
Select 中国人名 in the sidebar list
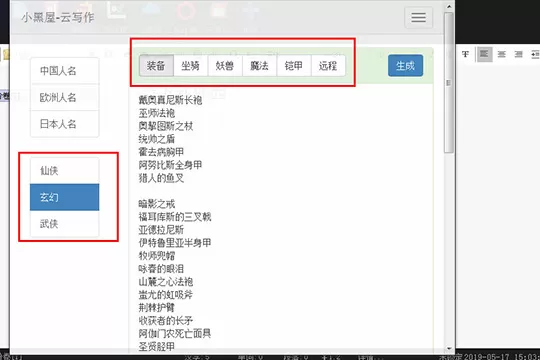coord(65,71)
